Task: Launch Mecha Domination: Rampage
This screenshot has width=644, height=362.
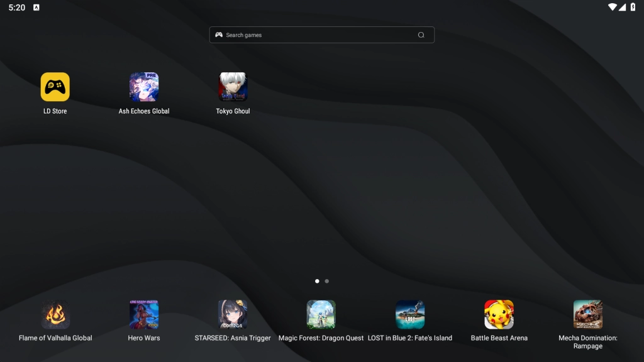Action: (588, 314)
